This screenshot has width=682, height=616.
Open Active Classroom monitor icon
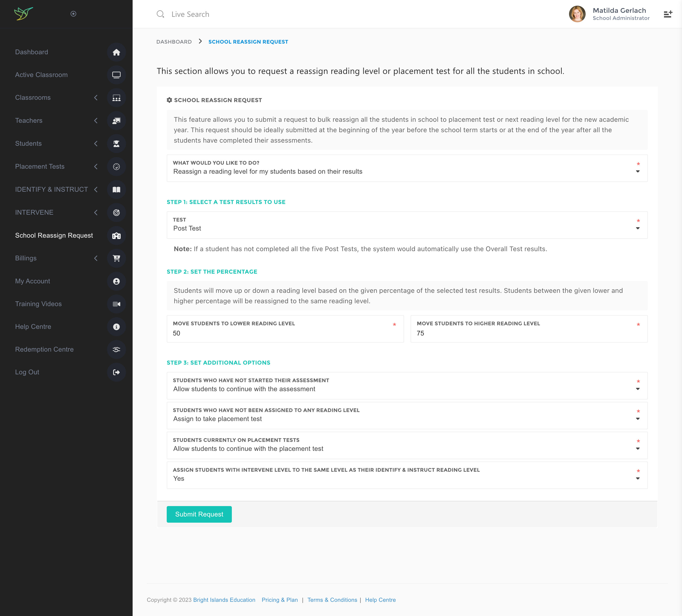click(116, 75)
